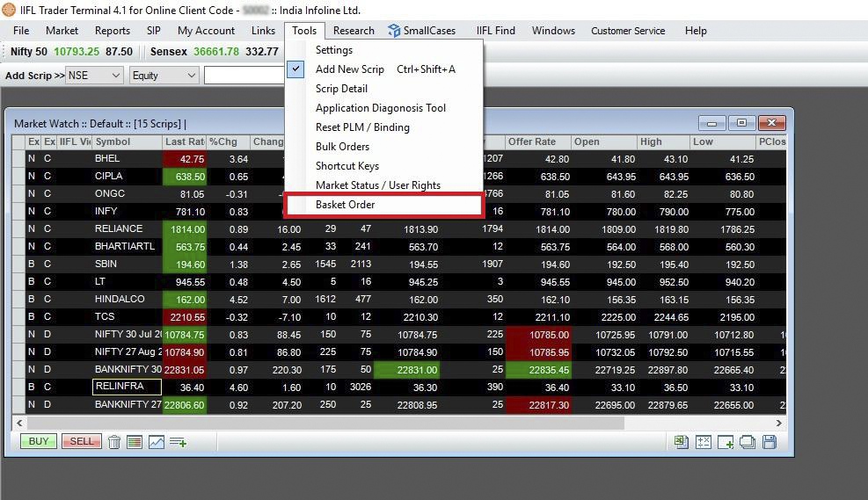The width and height of the screenshot is (868, 500).
Task: Click the new window plus icon
Action: (726, 442)
